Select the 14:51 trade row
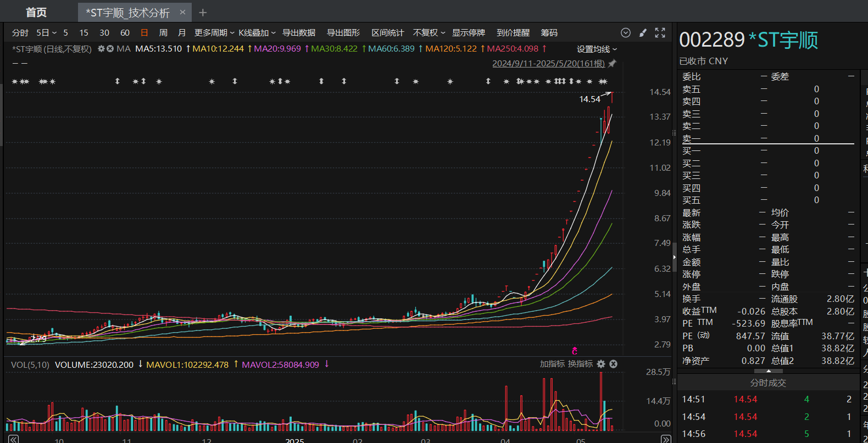Screen dimensions: 868x443 click(x=768, y=399)
